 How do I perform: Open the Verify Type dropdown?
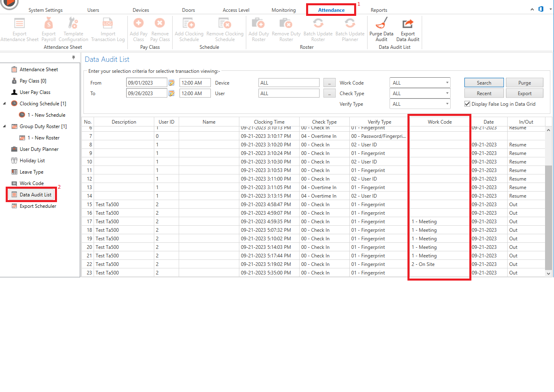coord(447,104)
